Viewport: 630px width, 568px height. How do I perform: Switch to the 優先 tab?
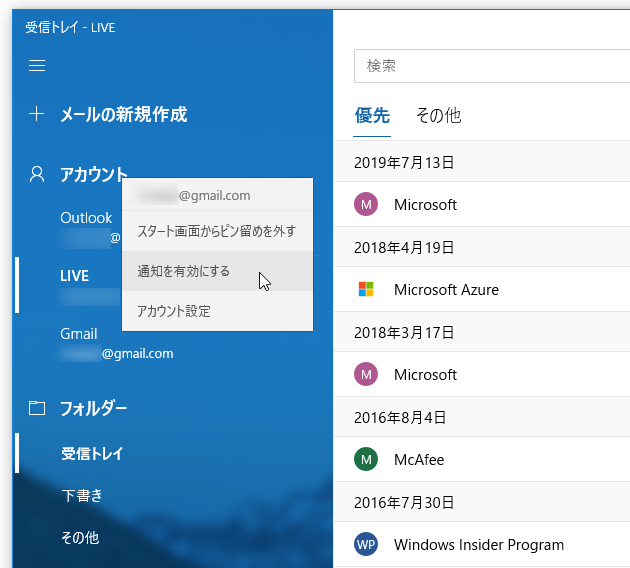coord(372,116)
